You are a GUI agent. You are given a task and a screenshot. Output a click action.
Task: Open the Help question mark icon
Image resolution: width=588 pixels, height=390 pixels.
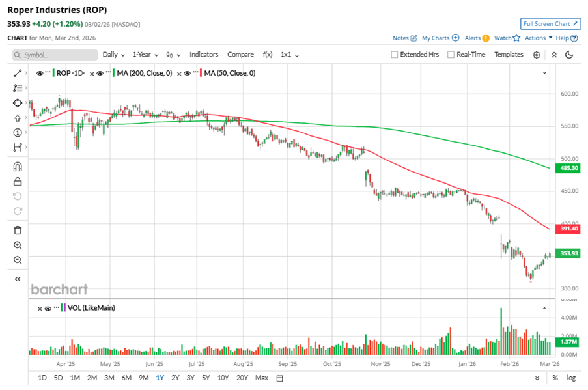coord(574,38)
